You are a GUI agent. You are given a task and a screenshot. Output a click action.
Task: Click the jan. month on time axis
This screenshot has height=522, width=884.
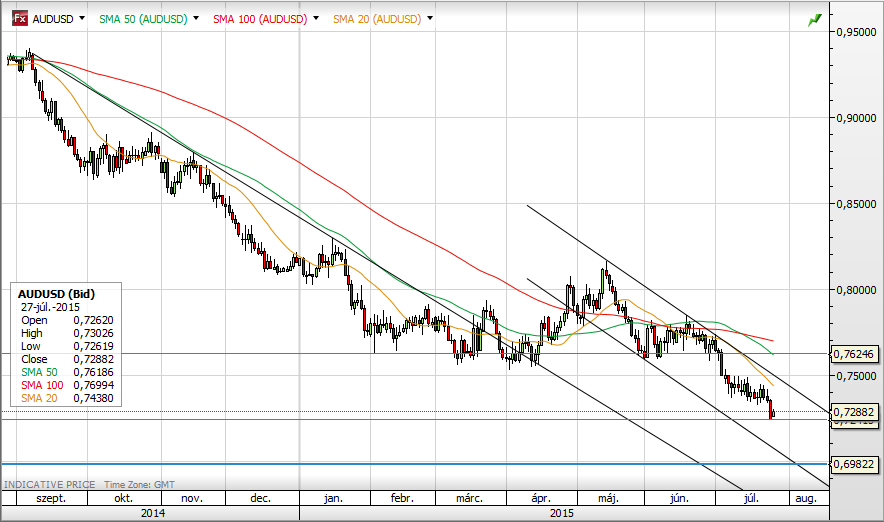334,497
